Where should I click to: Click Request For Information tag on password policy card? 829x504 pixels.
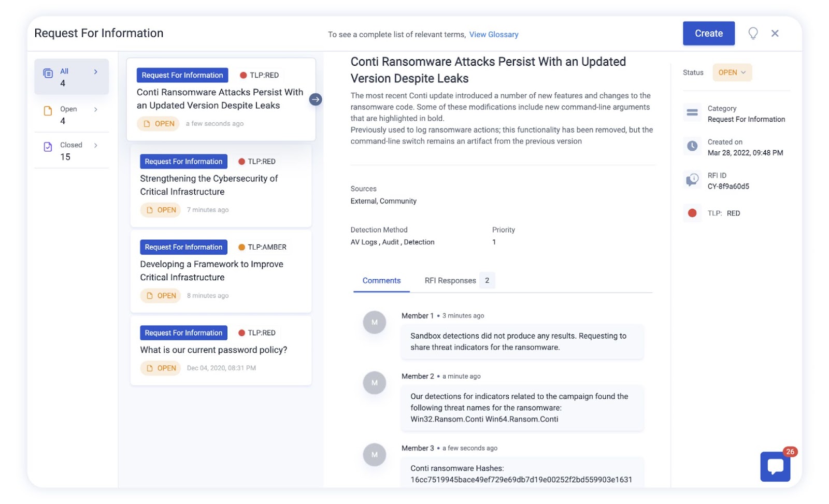(x=183, y=333)
